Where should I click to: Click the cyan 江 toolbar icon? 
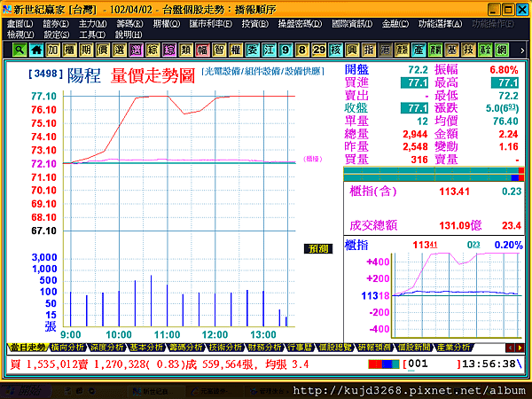[269, 51]
